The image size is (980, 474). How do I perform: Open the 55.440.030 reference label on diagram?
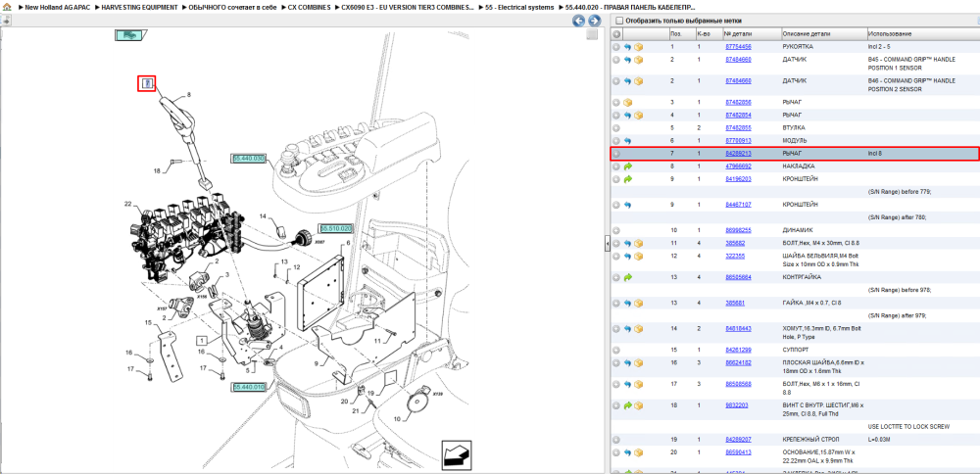click(249, 159)
